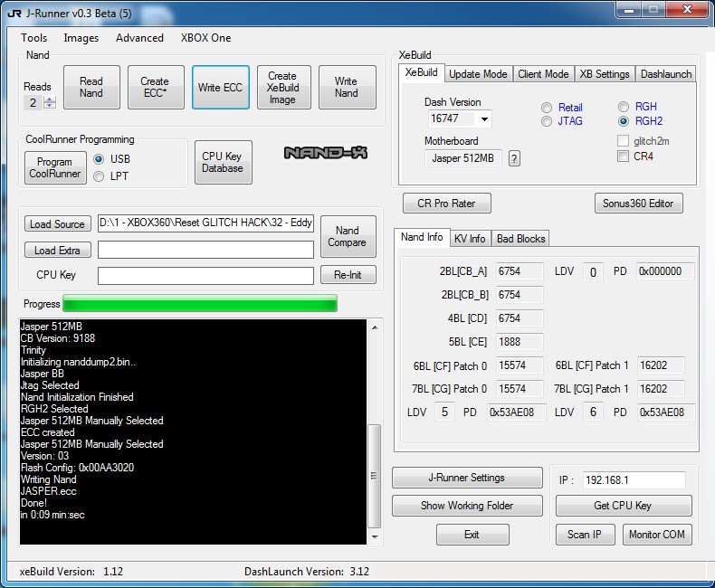The height and width of the screenshot is (588, 715).
Task: Click the Motherboard Jasper 512MB field
Action: 463,158
